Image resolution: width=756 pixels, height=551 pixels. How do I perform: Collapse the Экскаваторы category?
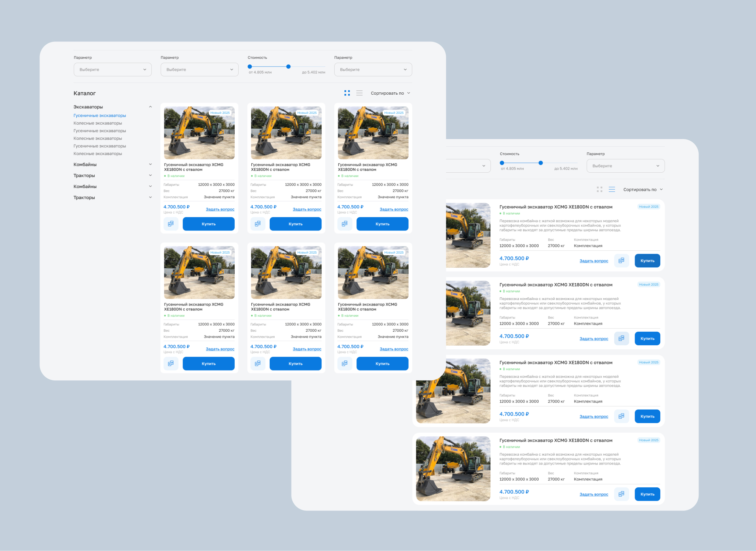click(113, 107)
